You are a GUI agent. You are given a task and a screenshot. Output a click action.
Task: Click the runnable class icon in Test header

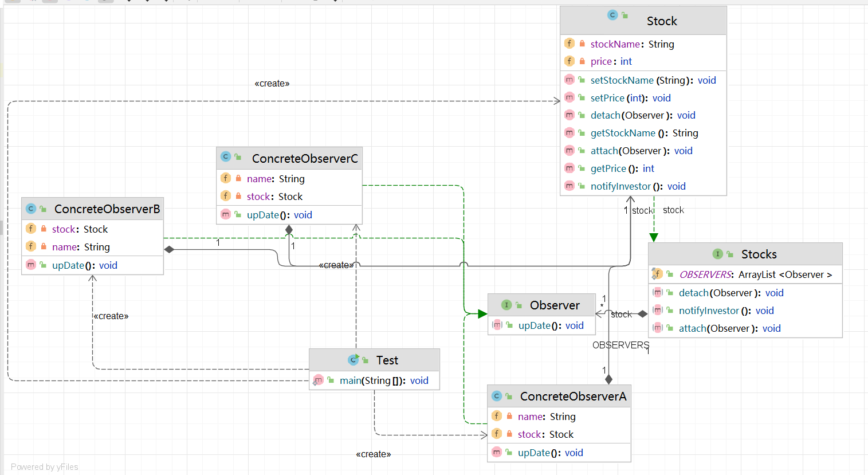353,360
